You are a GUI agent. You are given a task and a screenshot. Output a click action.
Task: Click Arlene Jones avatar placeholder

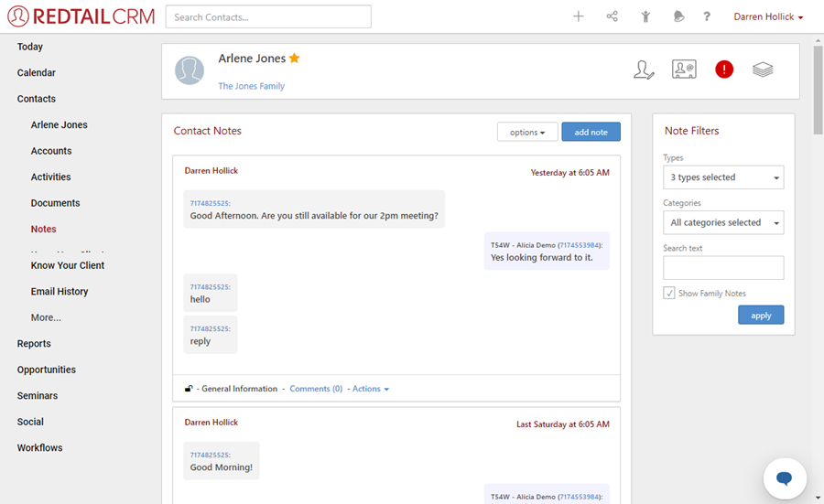[190, 70]
